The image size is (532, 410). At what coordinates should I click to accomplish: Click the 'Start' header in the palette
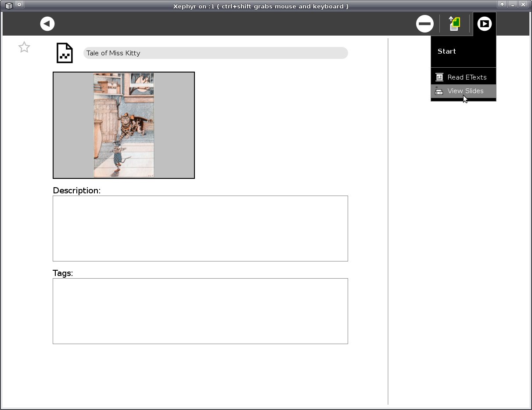click(447, 51)
